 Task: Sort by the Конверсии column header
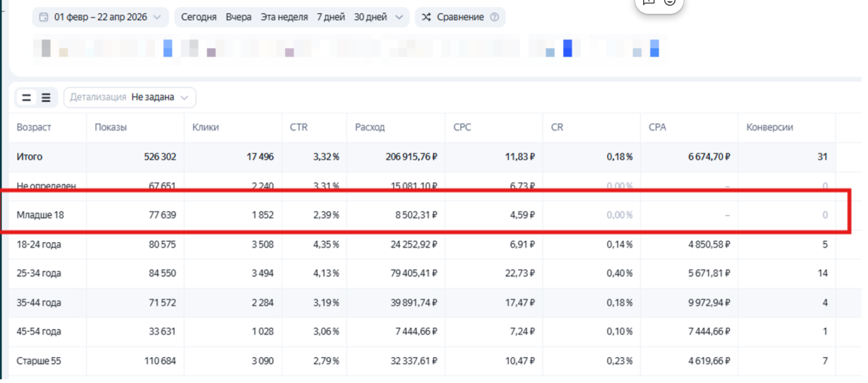770,127
